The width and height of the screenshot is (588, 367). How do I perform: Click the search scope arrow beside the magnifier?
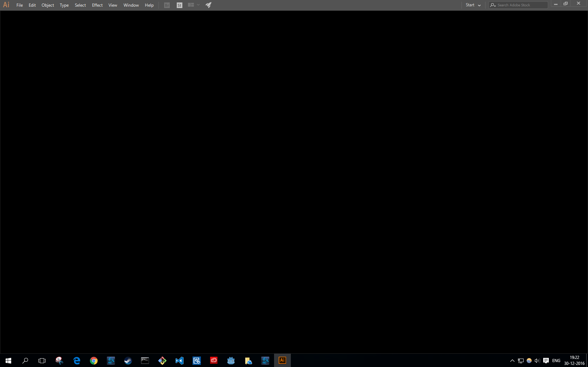pyautogui.click(x=495, y=5)
